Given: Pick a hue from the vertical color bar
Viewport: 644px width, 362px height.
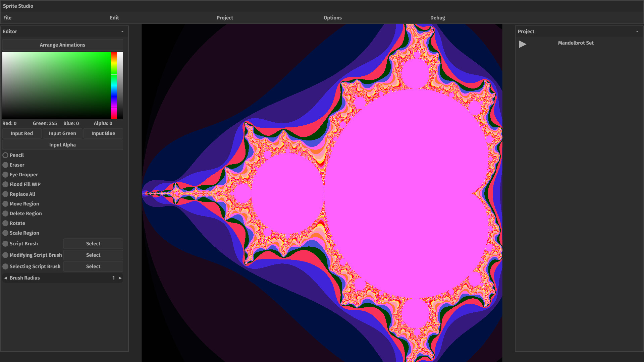Looking at the screenshot, I should [x=115, y=85].
